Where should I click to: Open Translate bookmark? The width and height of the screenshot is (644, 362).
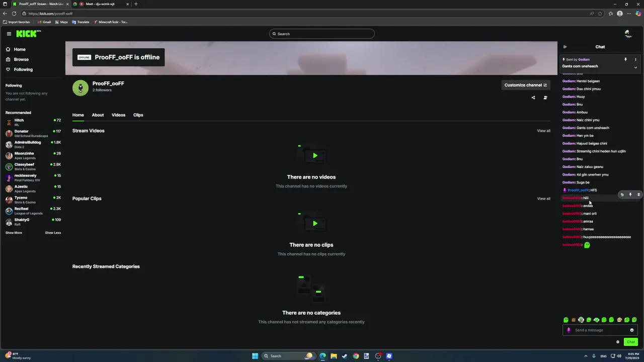80,22
